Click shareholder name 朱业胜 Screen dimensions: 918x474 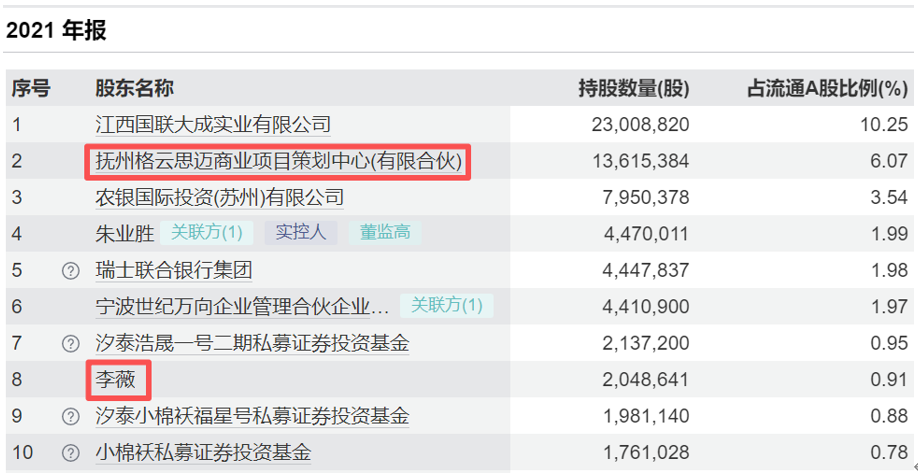tap(124, 234)
